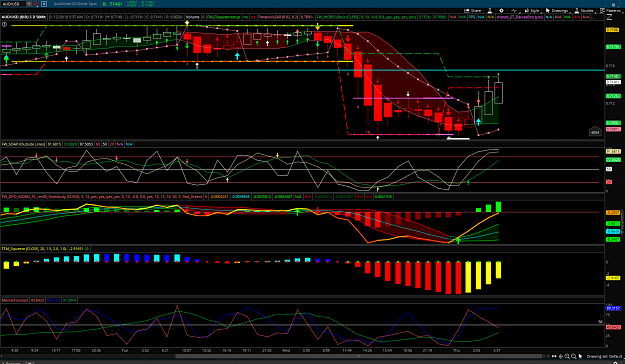Click the FW_Gloqueensetup study label
The height and width of the screenshot is (364, 625).
coord(224,17)
